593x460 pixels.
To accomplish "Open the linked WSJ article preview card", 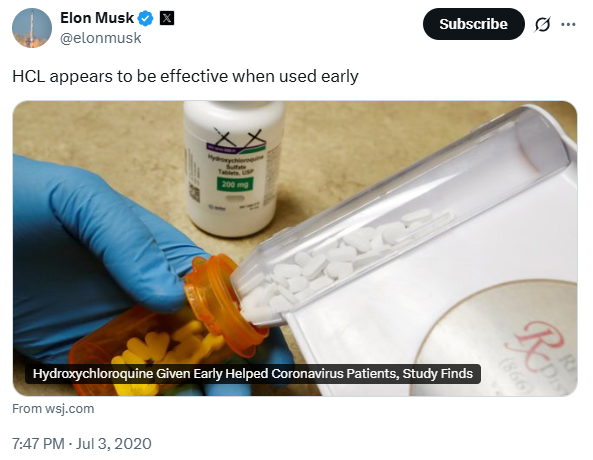I will [x=295, y=249].
